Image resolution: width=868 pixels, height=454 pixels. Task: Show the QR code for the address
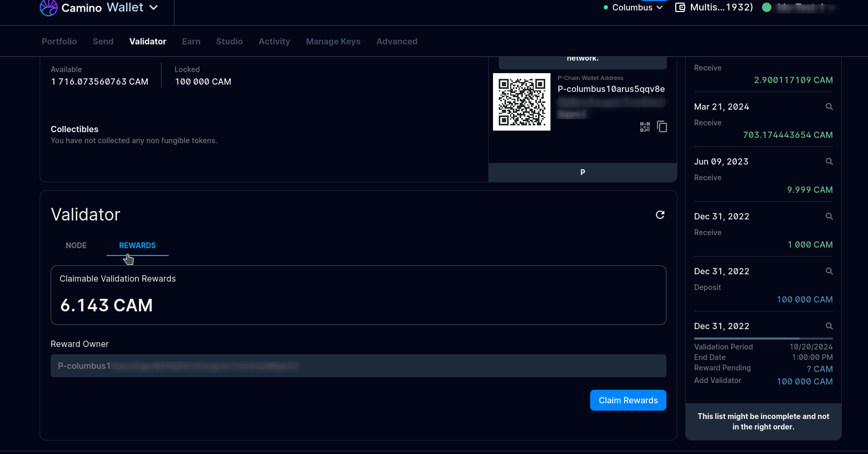(x=645, y=127)
